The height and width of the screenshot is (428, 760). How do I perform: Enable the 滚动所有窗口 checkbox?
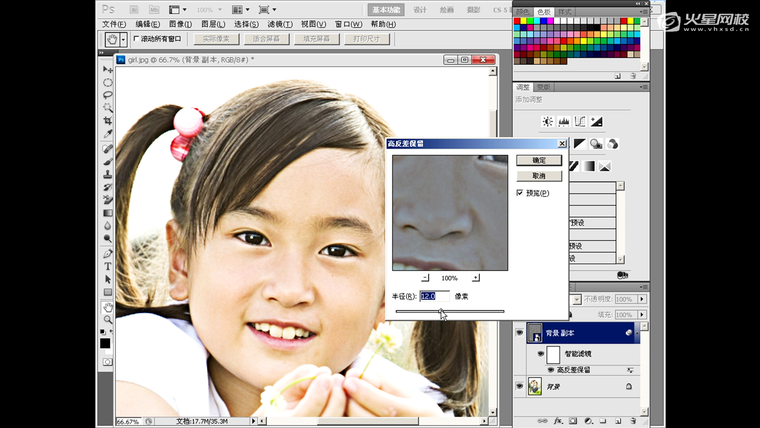click(137, 39)
